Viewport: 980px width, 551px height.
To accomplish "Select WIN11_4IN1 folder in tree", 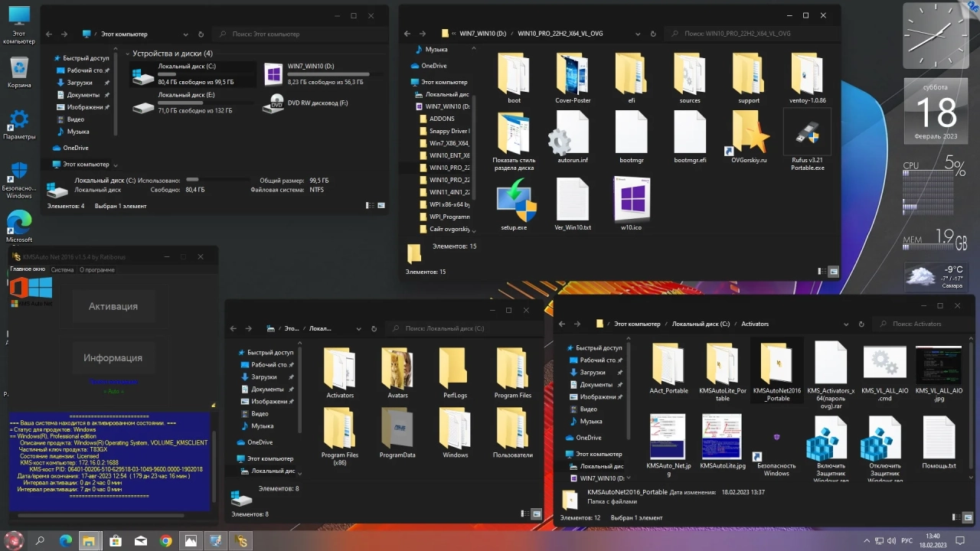I will pyautogui.click(x=444, y=192).
